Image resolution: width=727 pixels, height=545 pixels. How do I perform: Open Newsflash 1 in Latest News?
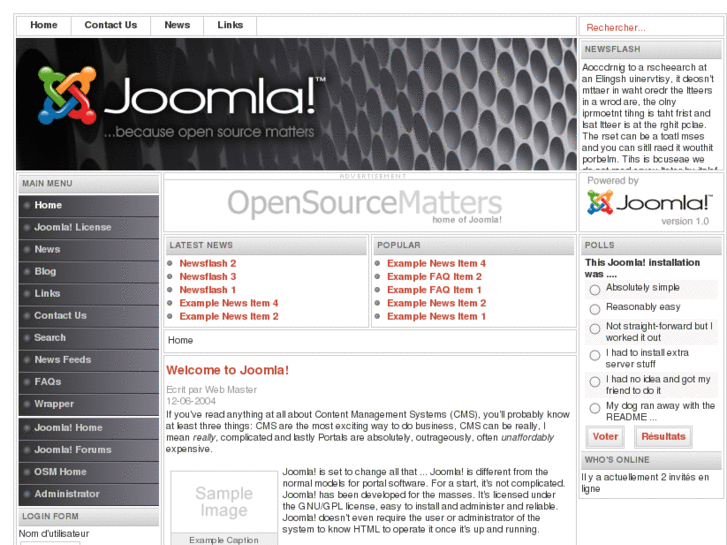click(x=208, y=290)
